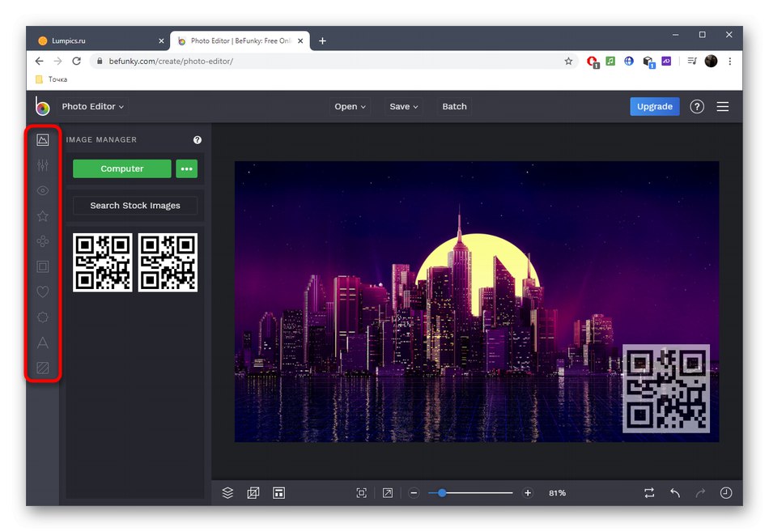Image resolution: width=769 pixels, height=532 pixels.
Task: Click the Chrome profile avatar
Action: [712, 62]
